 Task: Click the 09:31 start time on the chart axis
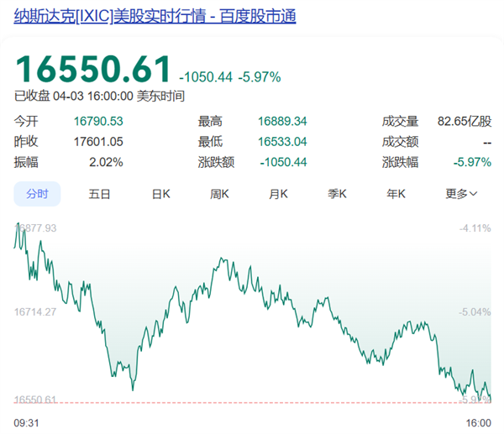click(27, 422)
